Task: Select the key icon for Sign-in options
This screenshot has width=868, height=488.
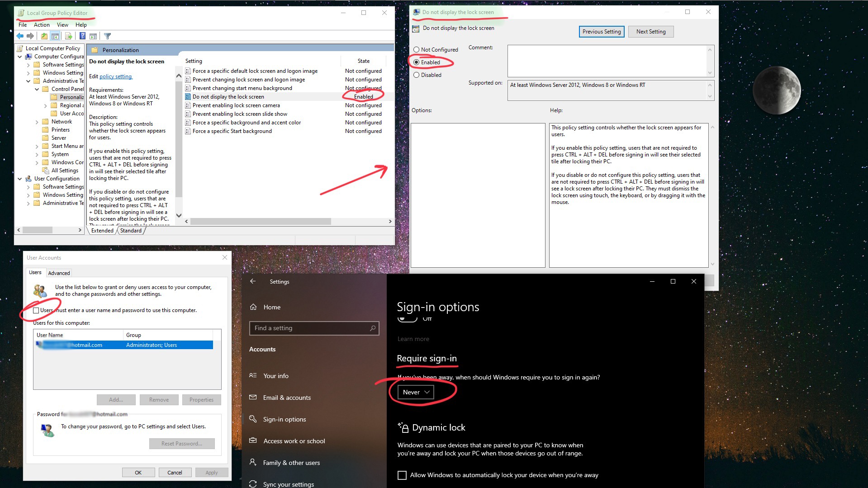Action: coord(254,419)
